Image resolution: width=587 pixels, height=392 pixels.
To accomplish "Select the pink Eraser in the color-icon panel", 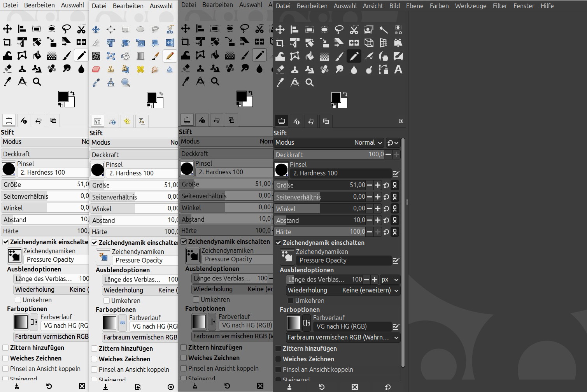I will coord(96,69).
